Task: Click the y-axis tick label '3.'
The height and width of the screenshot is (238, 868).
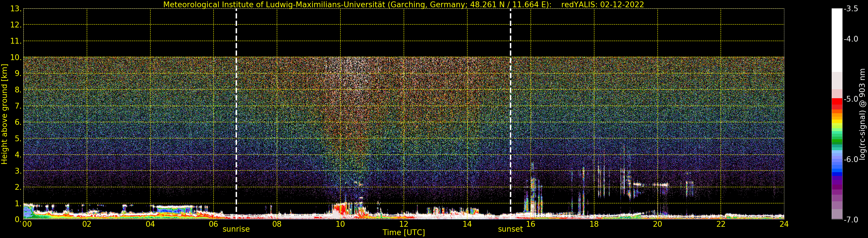Action: click(x=18, y=171)
